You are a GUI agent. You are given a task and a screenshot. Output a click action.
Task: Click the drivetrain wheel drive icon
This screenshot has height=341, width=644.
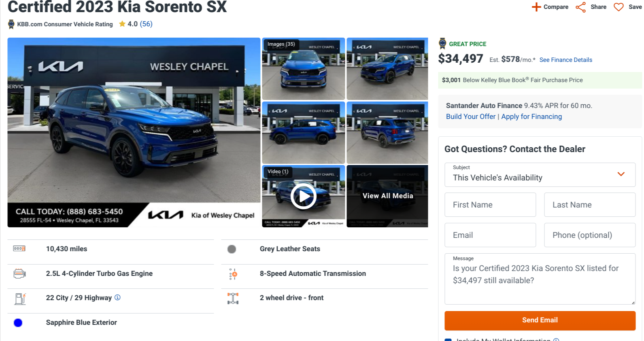(x=233, y=298)
